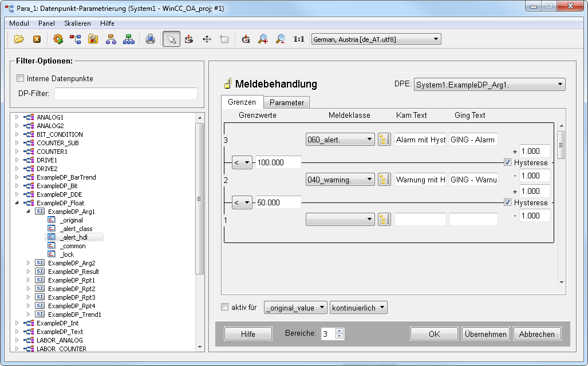Reset zoom with the 1:1 icon
Viewport: 588px width, 366px height.
[298, 39]
